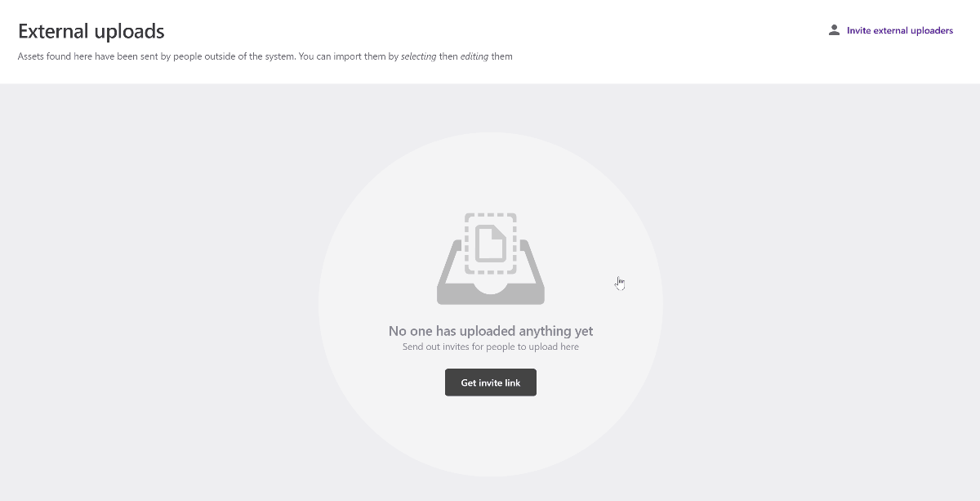Click the External uploads page heading

[91, 32]
